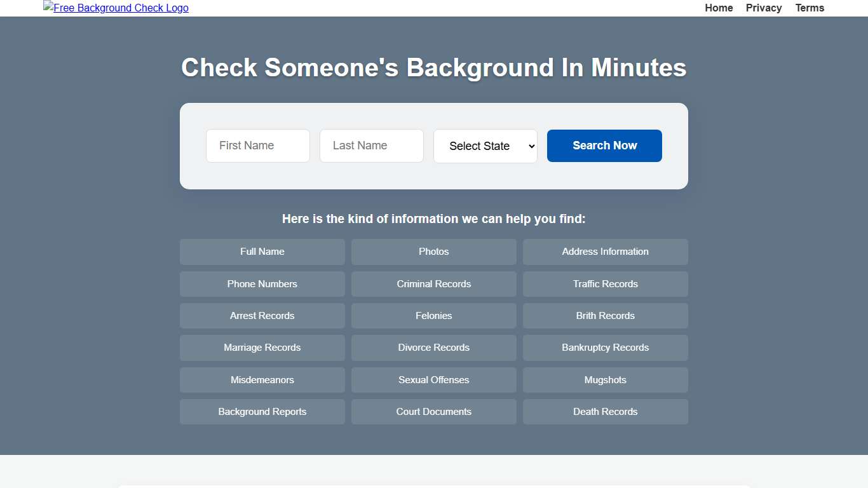Select the Traffic Records category

point(605,284)
